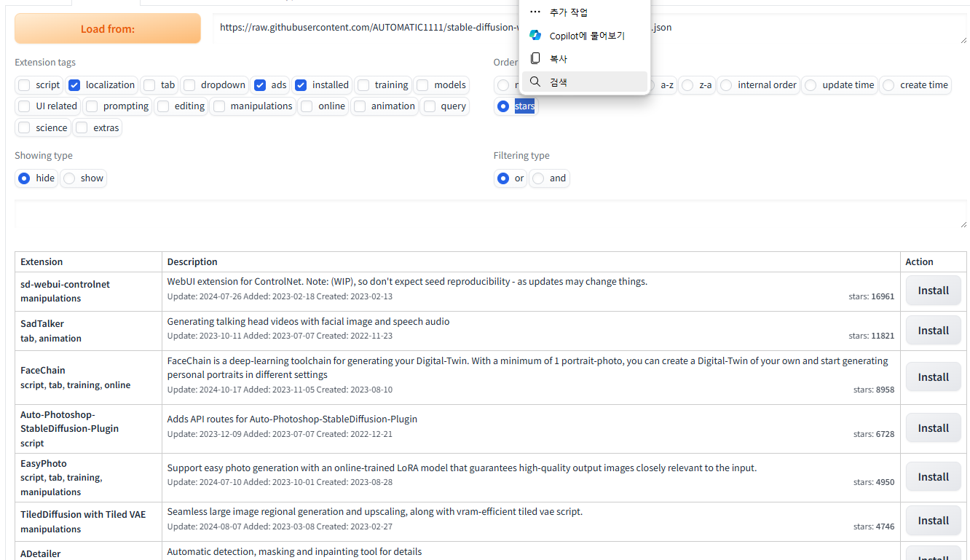Uncheck the localization tag checkbox

pos(74,85)
